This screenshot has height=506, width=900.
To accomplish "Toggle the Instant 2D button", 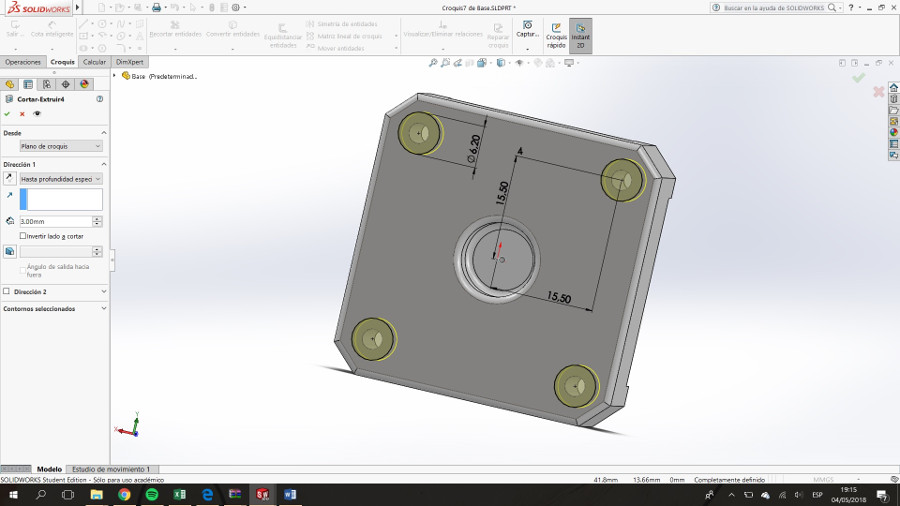I will tap(580, 36).
